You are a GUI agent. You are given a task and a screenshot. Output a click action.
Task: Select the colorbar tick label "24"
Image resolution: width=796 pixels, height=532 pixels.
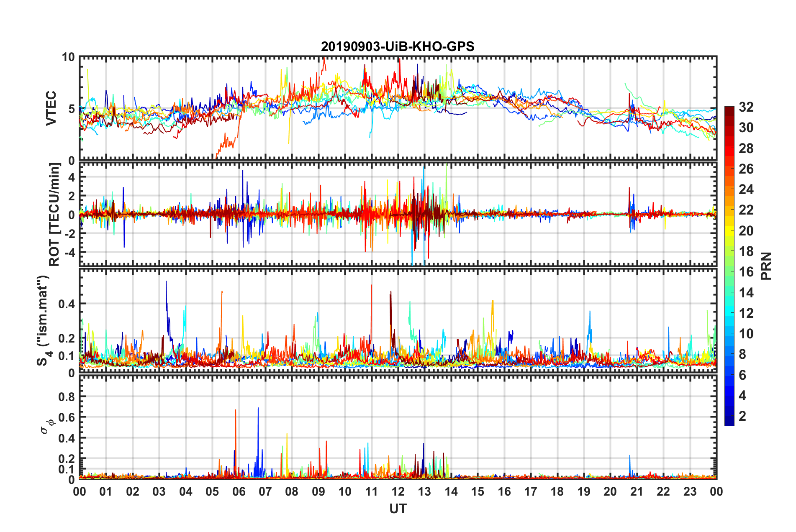(x=746, y=189)
